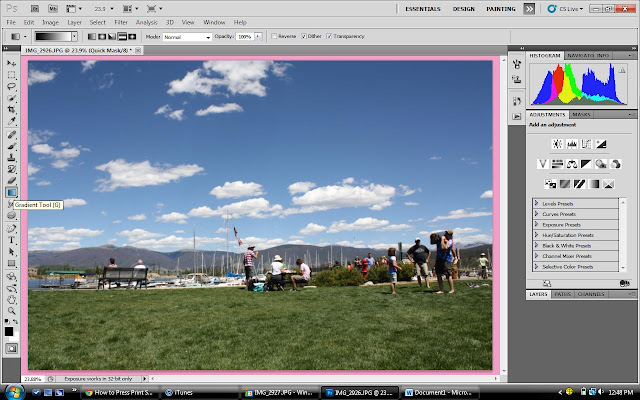Select the Gradient tool in toolbox
640x400 pixels.
tap(11, 192)
